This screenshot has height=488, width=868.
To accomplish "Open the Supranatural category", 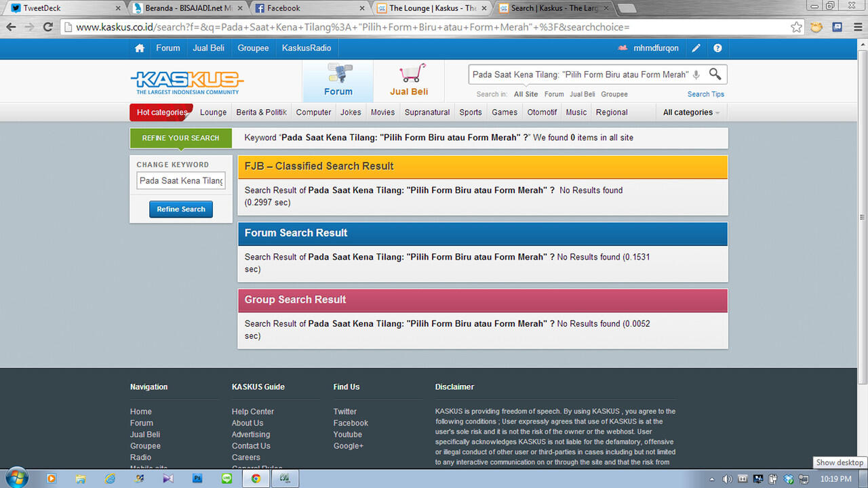I will coord(427,113).
